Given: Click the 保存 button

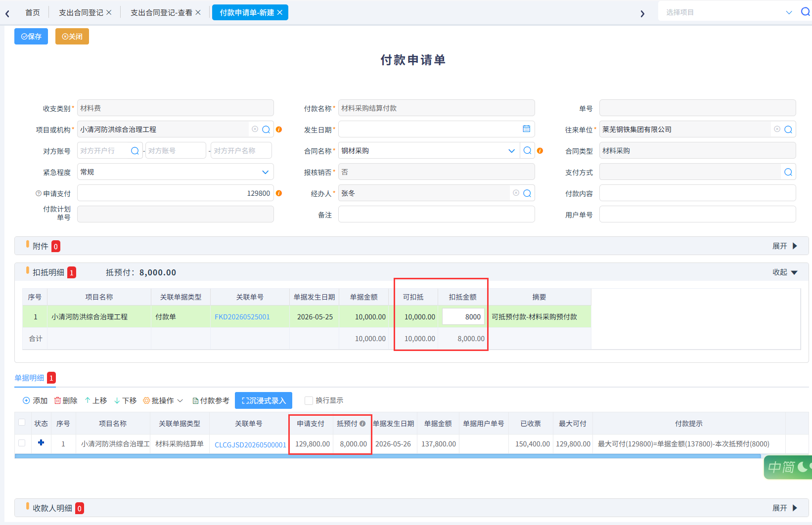Looking at the screenshot, I should (31, 37).
